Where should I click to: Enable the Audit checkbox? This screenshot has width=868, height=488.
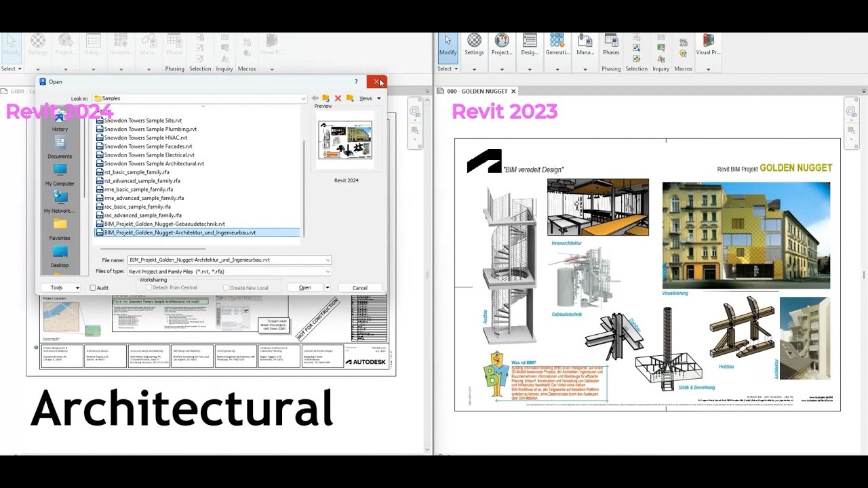tap(93, 287)
